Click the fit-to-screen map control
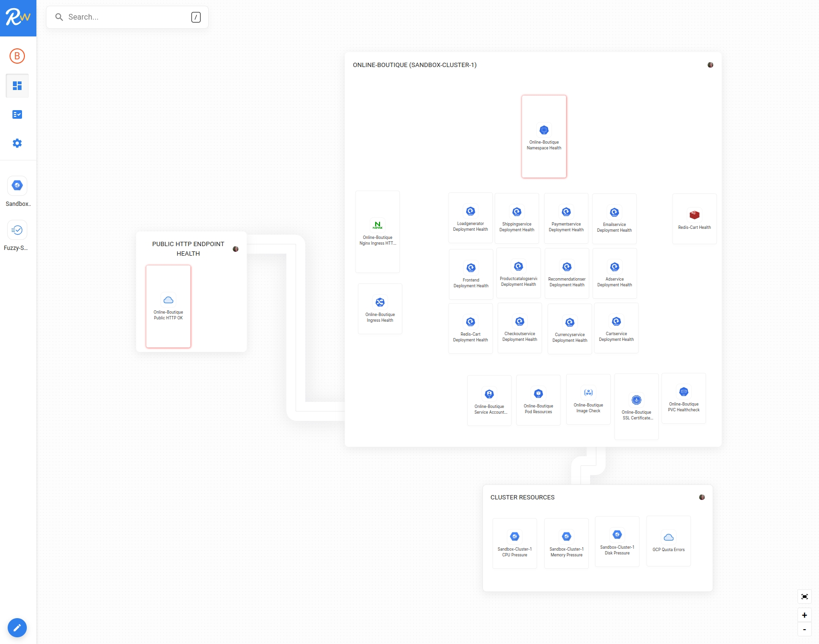Image resolution: width=819 pixels, height=644 pixels. tap(805, 597)
